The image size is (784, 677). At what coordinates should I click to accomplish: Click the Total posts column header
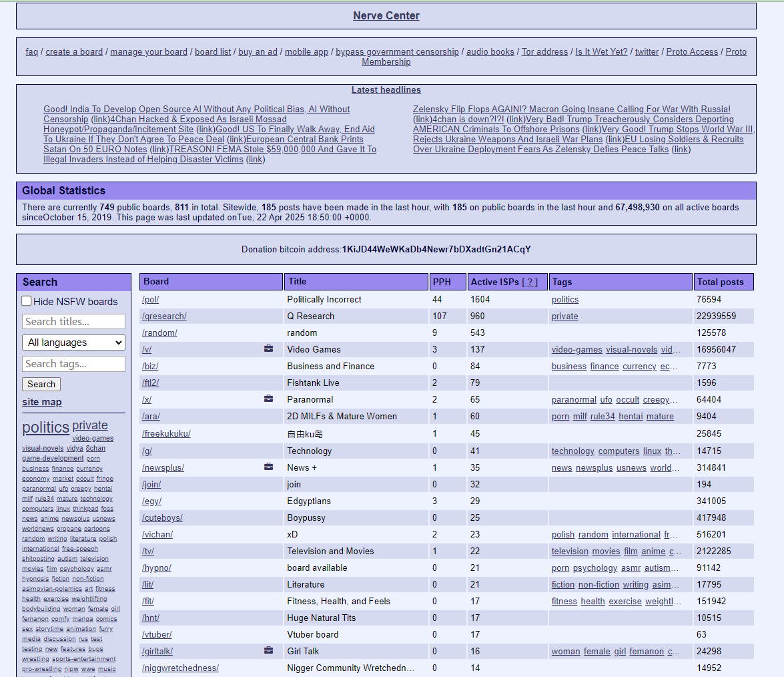[x=723, y=282]
